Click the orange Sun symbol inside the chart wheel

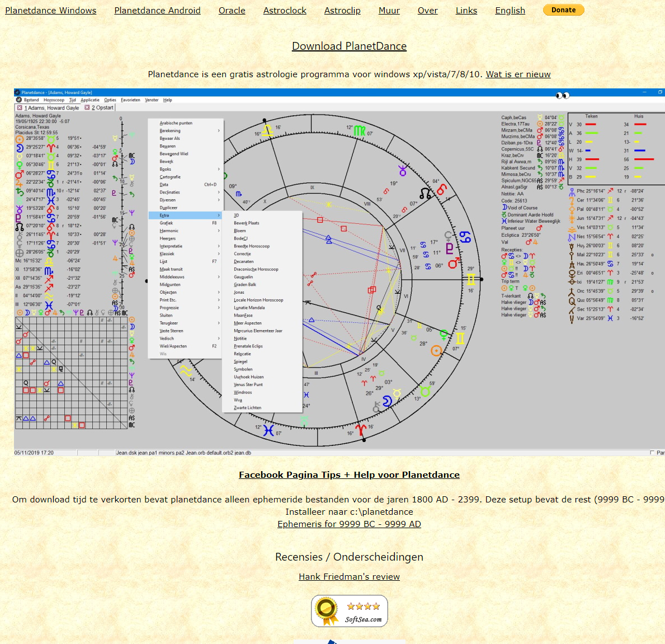[x=436, y=350]
